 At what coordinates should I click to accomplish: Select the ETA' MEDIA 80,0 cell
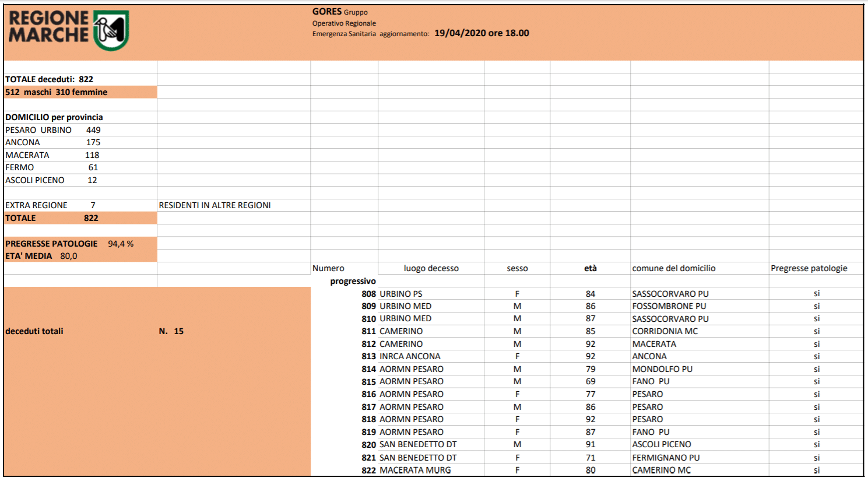click(x=41, y=256)
